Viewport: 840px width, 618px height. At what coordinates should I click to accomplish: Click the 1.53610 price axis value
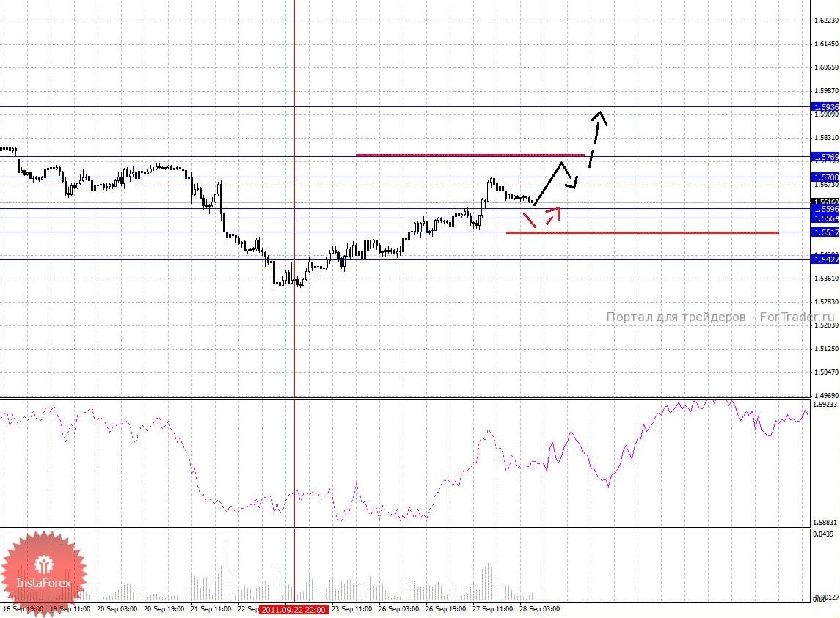pyautogui.click(x=826, y=279)
